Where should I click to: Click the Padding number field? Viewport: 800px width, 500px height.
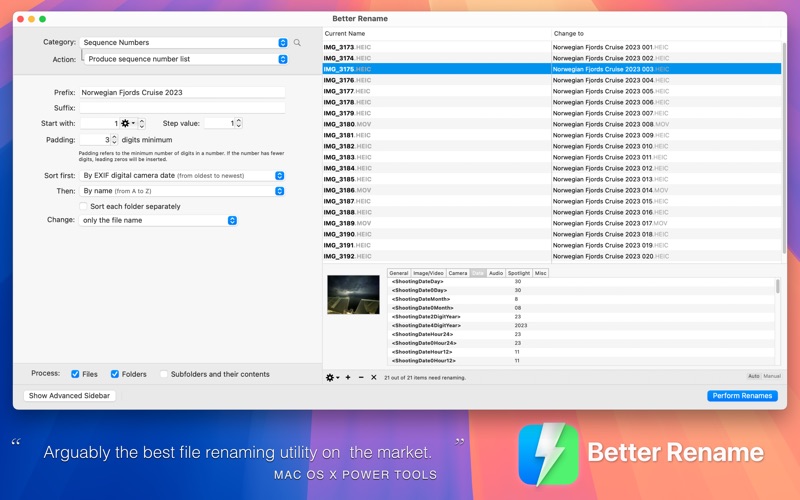point(95,139)
